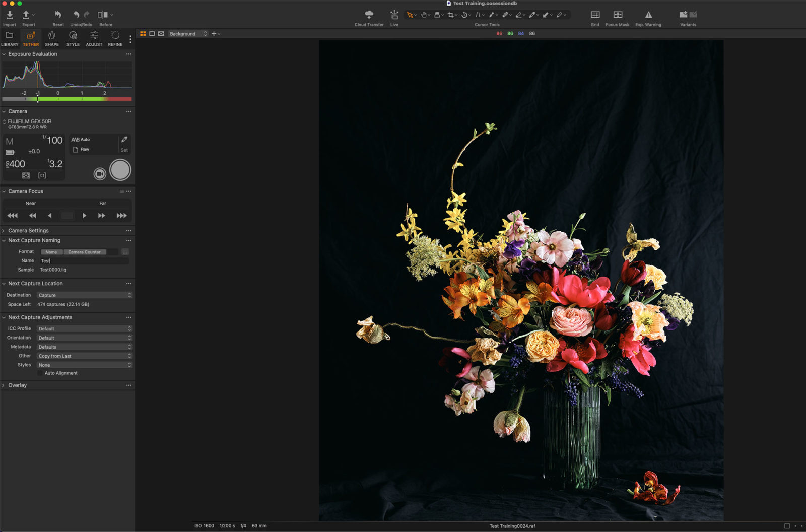Click the white balance picker eyedropper
The image size is (806, 532).
pos(124,139)
